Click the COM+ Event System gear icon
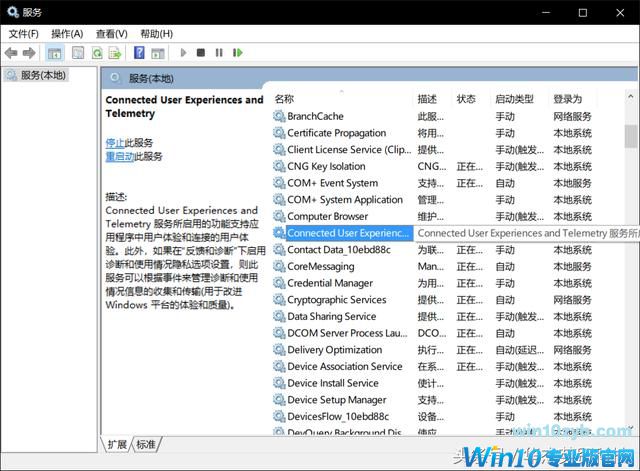Image resolution: width=640 pixels, height=471 pixels. tap(279, 183)
